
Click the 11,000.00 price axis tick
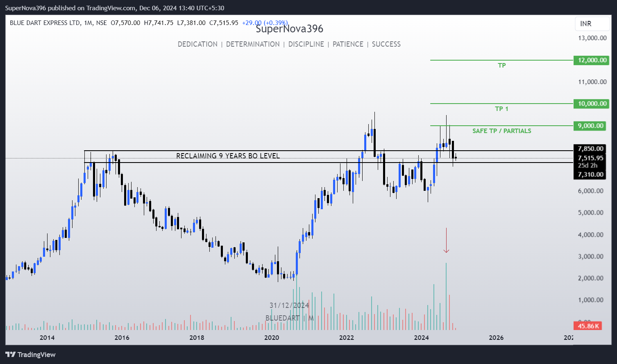click(592, 82)
